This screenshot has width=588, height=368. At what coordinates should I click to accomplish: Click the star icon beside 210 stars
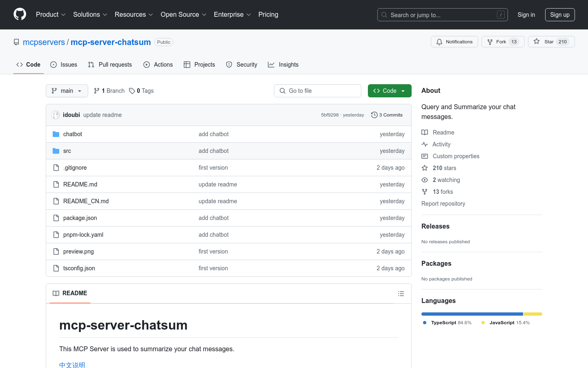425,168
